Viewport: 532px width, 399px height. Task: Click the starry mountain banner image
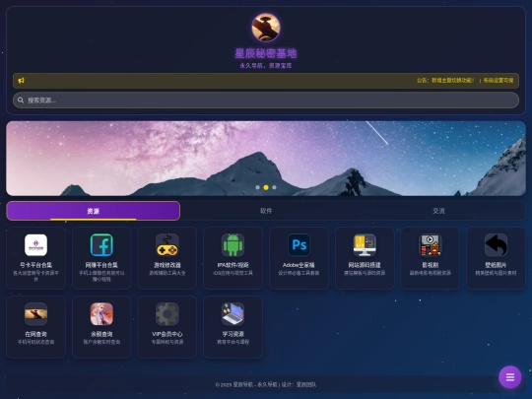[x=266, y=159]
